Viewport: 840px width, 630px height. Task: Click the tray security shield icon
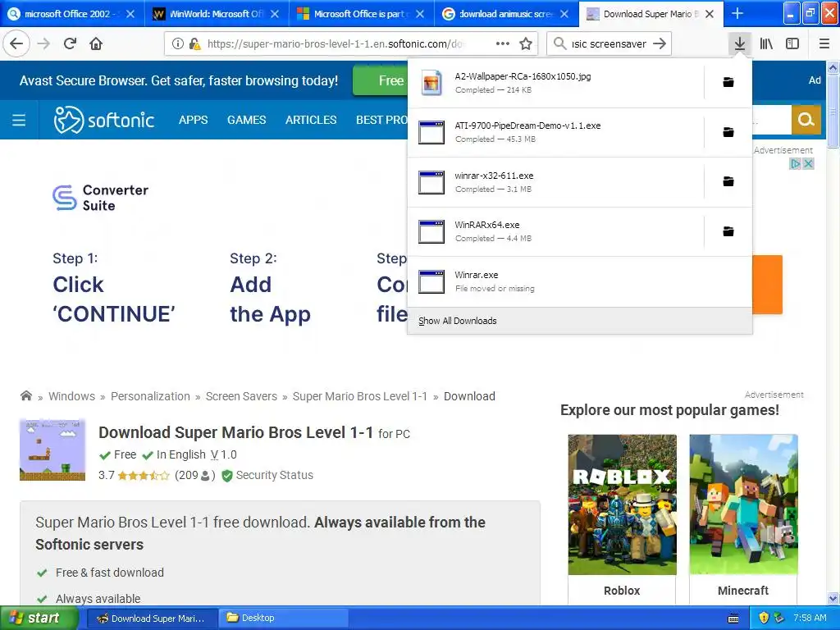pyautogui.click(x=764, y=618)
